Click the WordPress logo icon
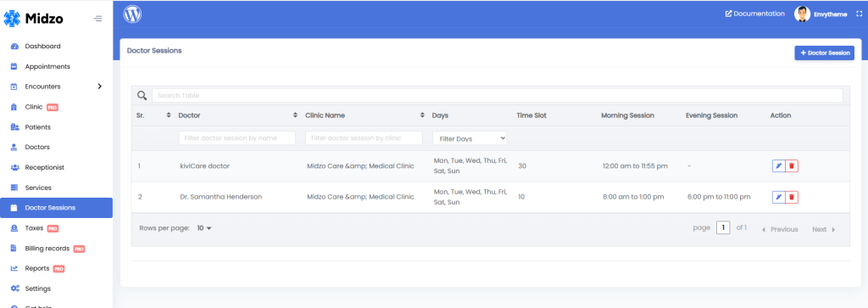 132,14
